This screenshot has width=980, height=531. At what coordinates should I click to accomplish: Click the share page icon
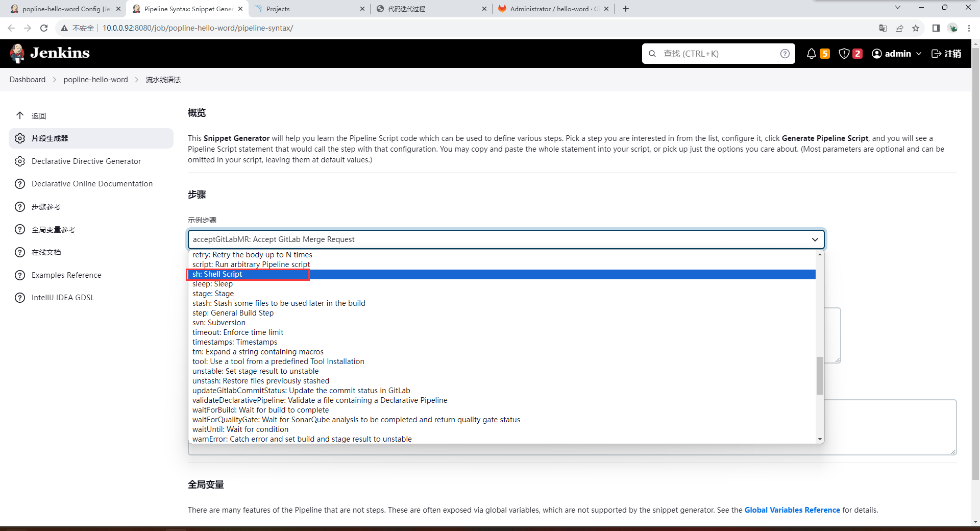(x=899, y=28)
